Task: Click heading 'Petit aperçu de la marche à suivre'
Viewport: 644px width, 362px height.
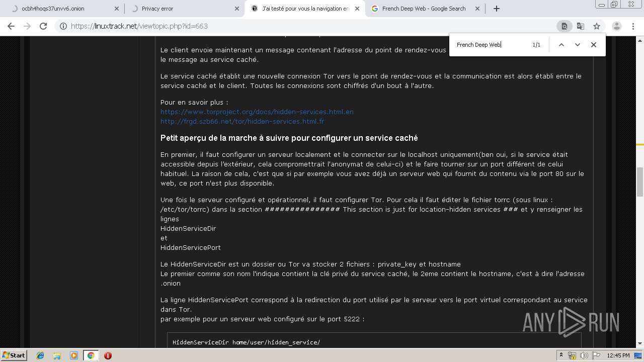Action: coord(289,138)
